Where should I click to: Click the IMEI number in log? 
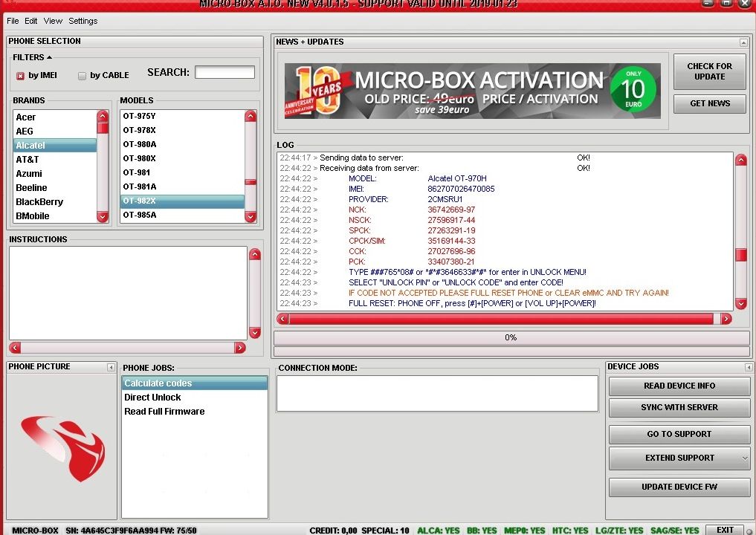461,189
